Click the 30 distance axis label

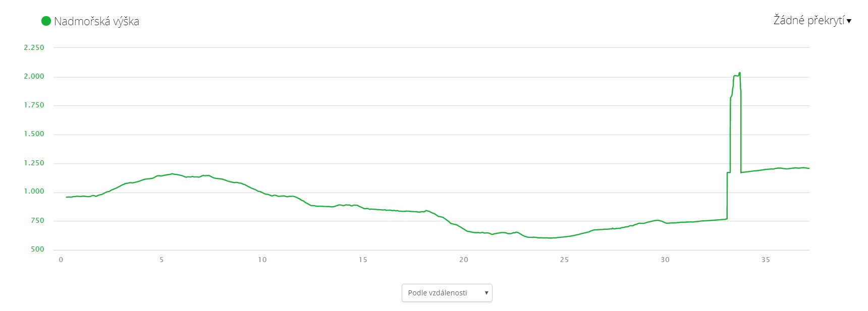tap(665, 260)
